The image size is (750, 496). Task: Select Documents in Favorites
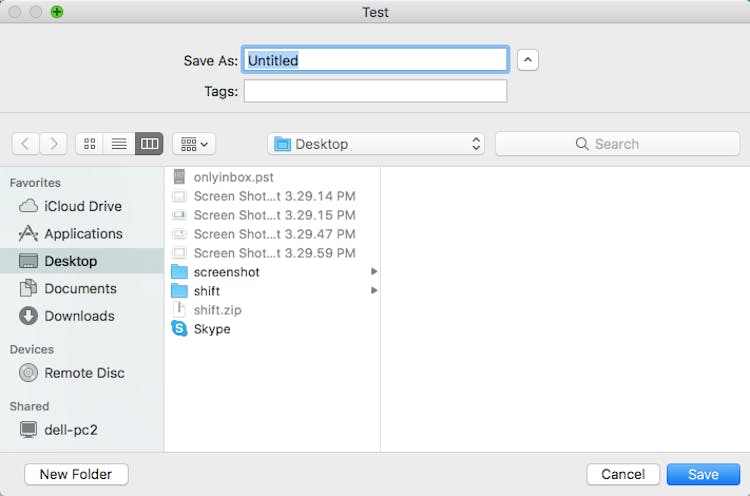coord(80,288)
